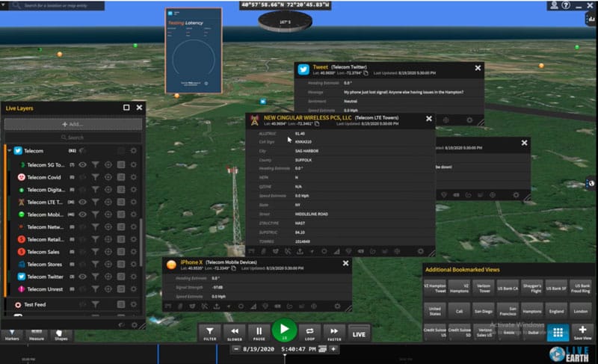Show the hidden Telecom Unrest layer
This screenshot has width=598, height=364.
click(x=82, y=289)
